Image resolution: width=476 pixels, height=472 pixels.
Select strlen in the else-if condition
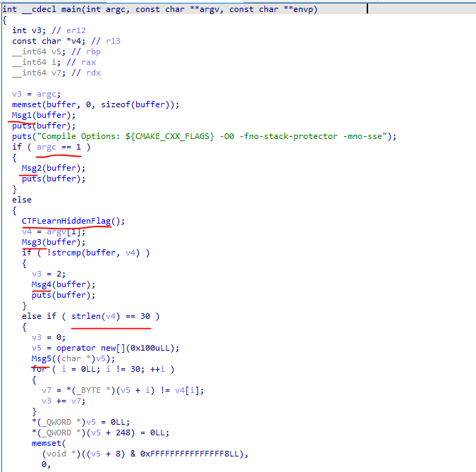(86, 316)
